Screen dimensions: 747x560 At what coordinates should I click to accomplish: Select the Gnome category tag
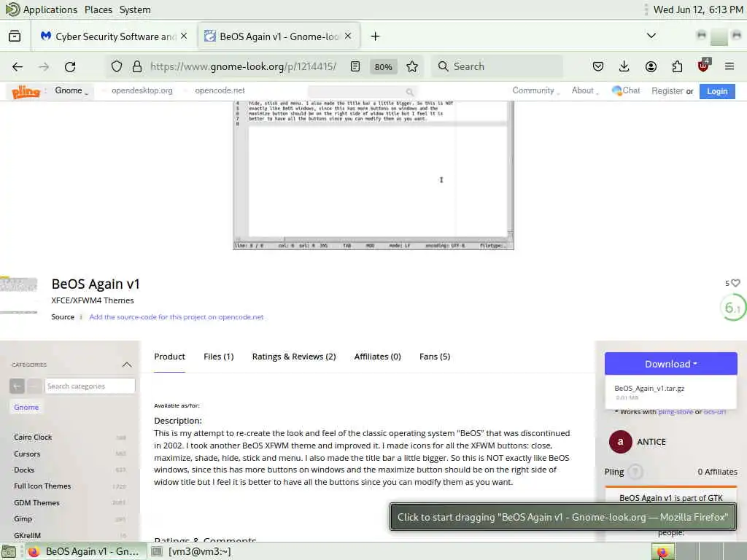click(x=26, y=408)
